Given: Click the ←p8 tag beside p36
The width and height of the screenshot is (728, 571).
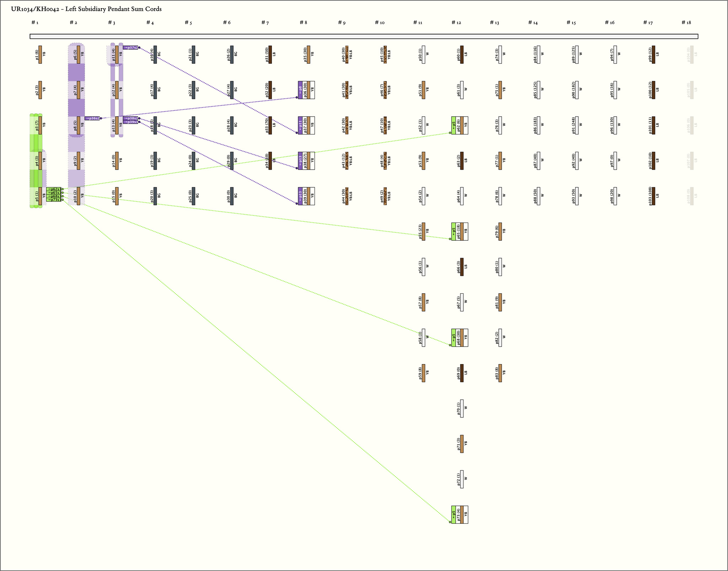Looking at the screenshot, I should [x=300, y=90].
